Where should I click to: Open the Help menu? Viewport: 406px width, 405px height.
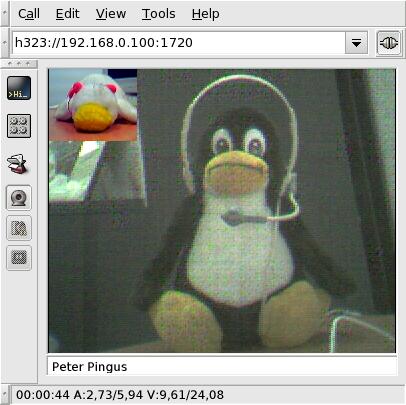tap(206, 14)
